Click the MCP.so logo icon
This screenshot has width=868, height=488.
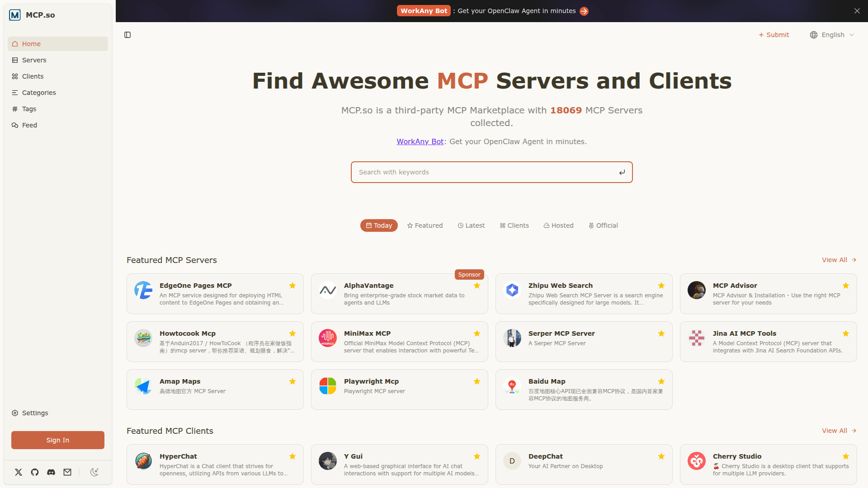tap(15, 15)
